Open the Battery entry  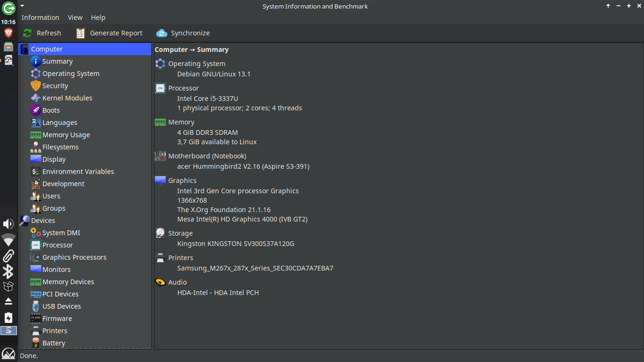tap(53, 343)
